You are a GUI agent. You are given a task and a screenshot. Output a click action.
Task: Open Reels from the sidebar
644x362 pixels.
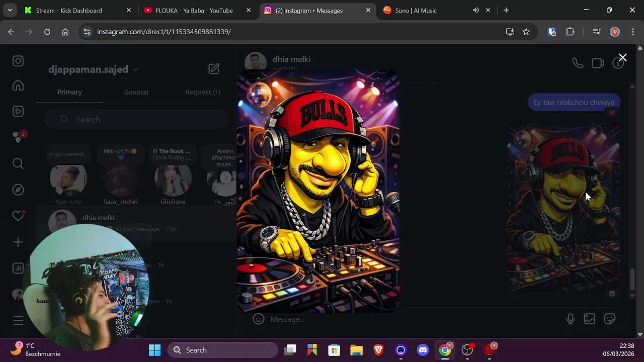point(18,112)
